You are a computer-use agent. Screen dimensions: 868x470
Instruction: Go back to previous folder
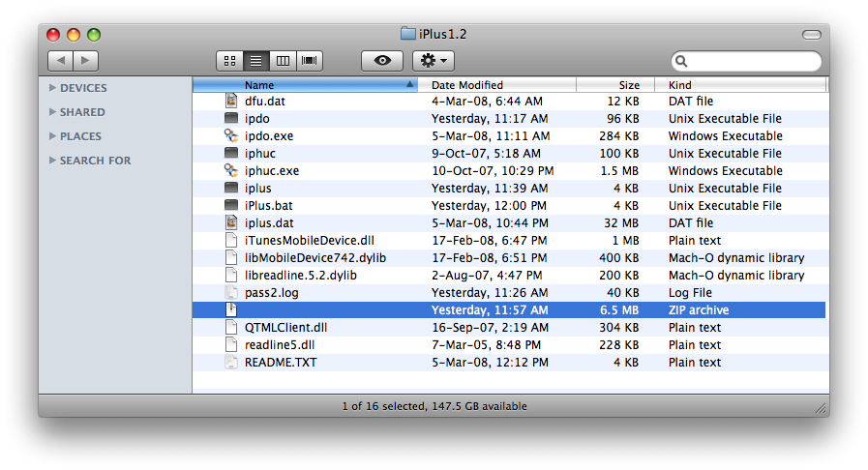point(60,61)
